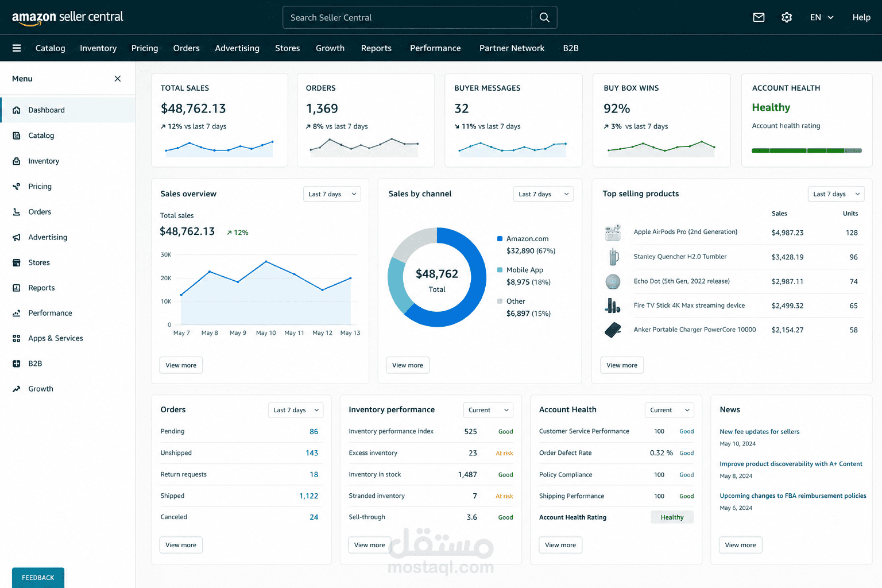Image resolution: width=882 pixels, height=588 pixels.
Task: Expand Top selling products period dropdown
Action: tap(836, 194)
